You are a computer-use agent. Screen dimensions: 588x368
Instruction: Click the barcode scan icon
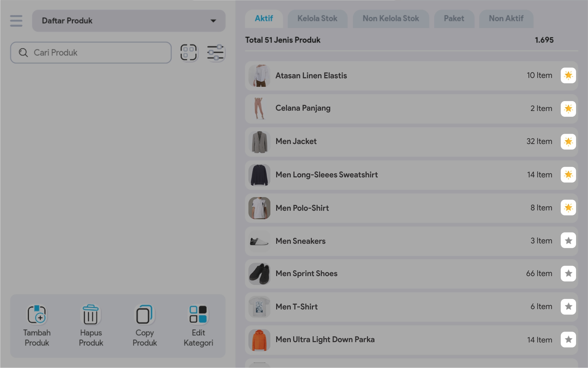point(188,53)
